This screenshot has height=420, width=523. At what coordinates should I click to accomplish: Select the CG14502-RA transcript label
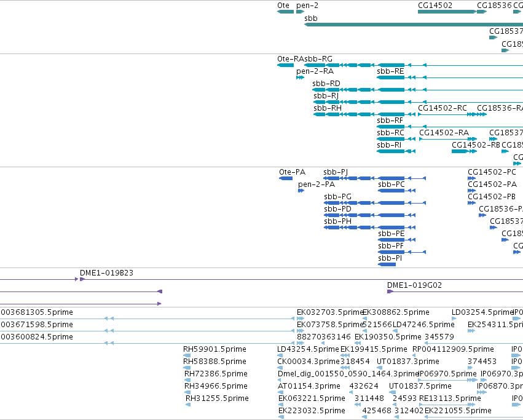444,133
